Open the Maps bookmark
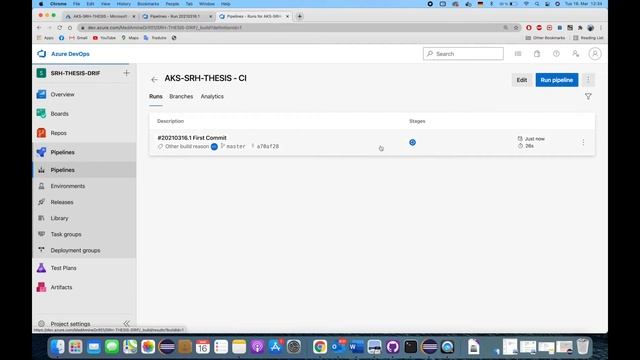This screenshot has height=360, width=640. (130, 38)
